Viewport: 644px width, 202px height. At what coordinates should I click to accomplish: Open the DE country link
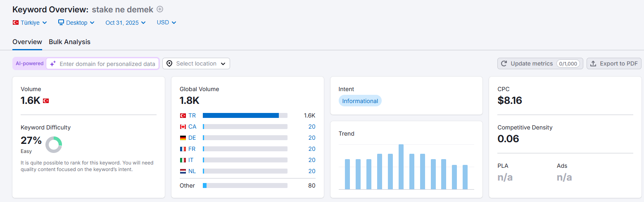point(192,138)
